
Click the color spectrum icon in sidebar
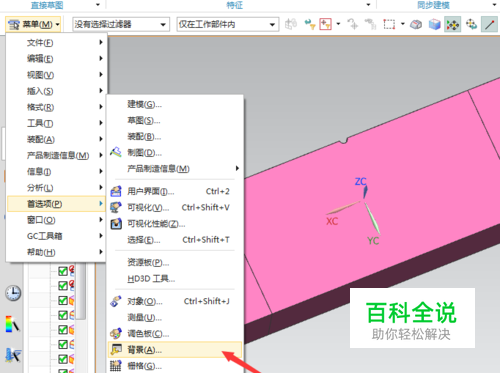[x=12, y=324]
